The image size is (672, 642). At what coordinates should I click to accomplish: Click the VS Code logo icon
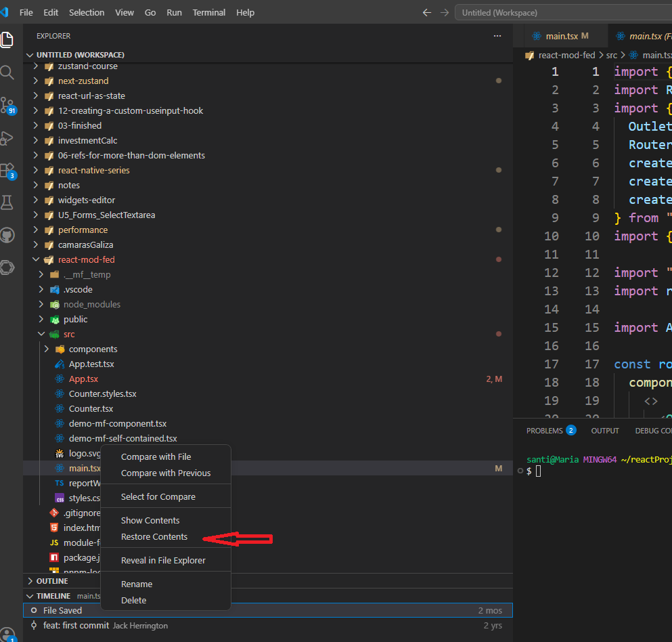[x=4, y=12]
